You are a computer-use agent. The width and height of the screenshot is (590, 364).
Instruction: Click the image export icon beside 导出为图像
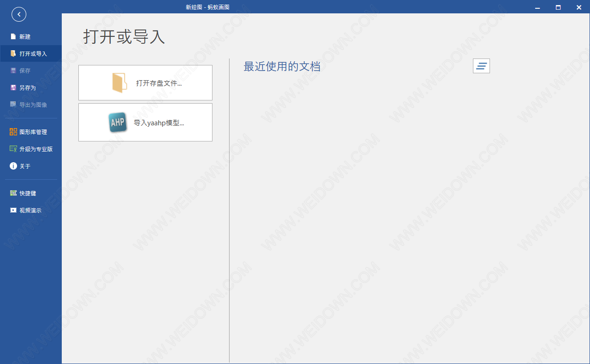(x=13, y=105)
